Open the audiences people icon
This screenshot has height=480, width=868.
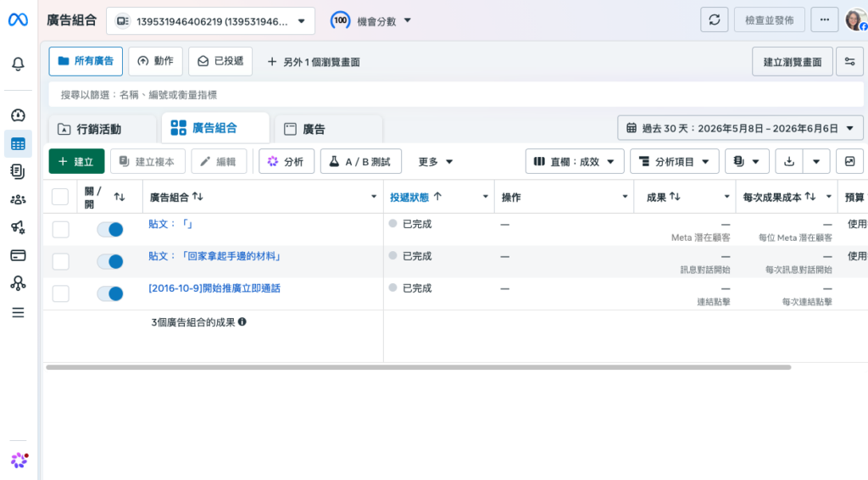pos(19,199)
